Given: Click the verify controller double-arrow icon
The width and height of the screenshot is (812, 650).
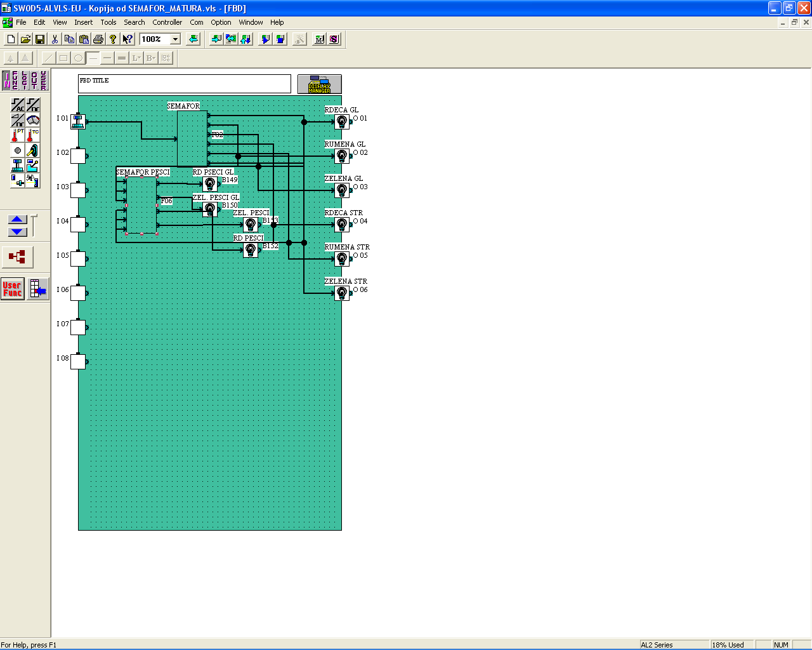Looking at the screenshot, I should tap(231, 39).
